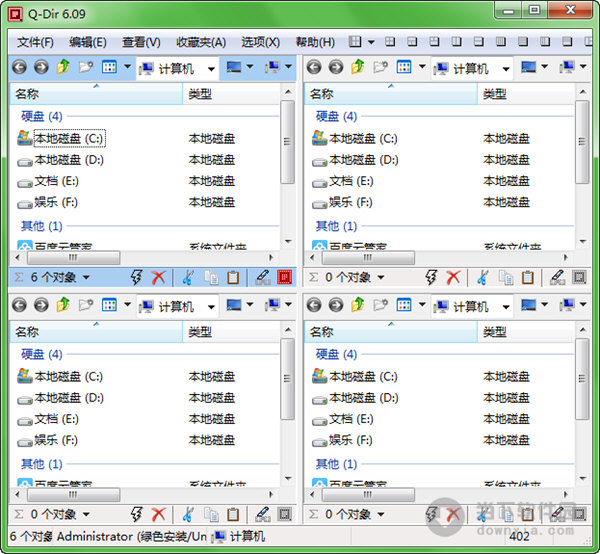Screen dimensions: 600x554
Task: Click clipboard paste icon in bottom-left pane
Action: [x=233, y=515]
